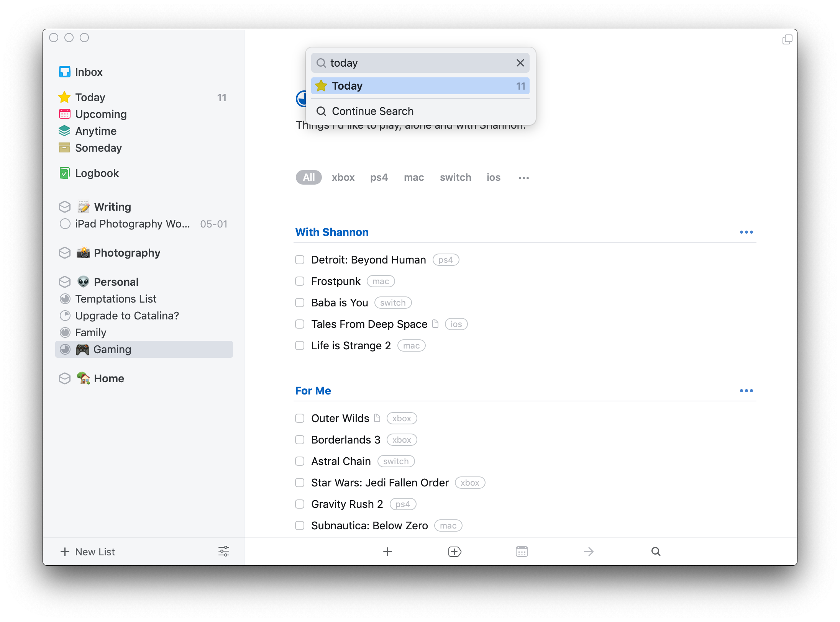Open the Someday list

[x=144, y=148]
